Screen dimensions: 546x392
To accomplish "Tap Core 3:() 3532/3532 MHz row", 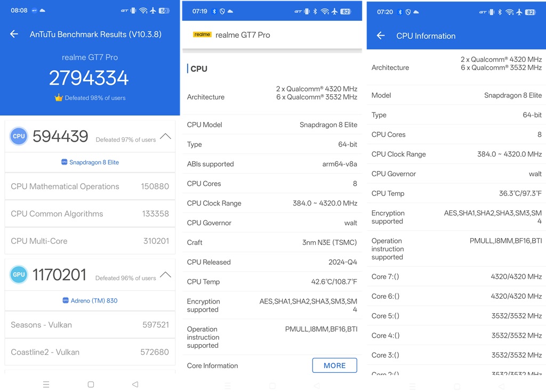I will (x=456, y=355).
